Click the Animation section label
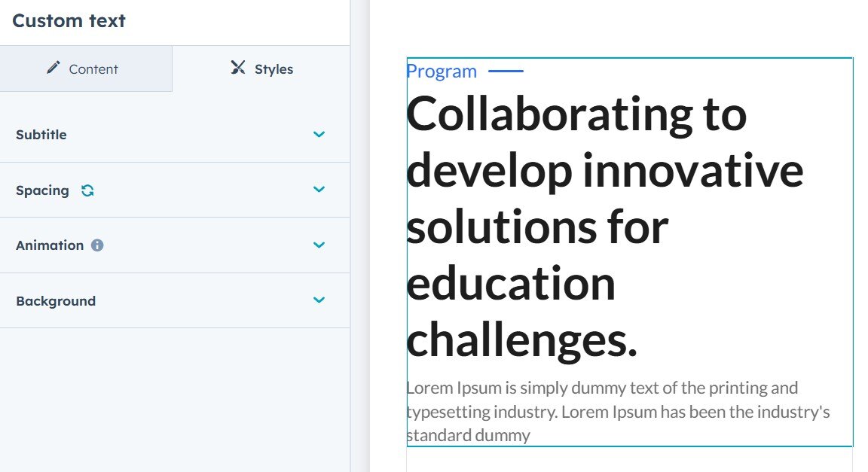 coord(50,245)
